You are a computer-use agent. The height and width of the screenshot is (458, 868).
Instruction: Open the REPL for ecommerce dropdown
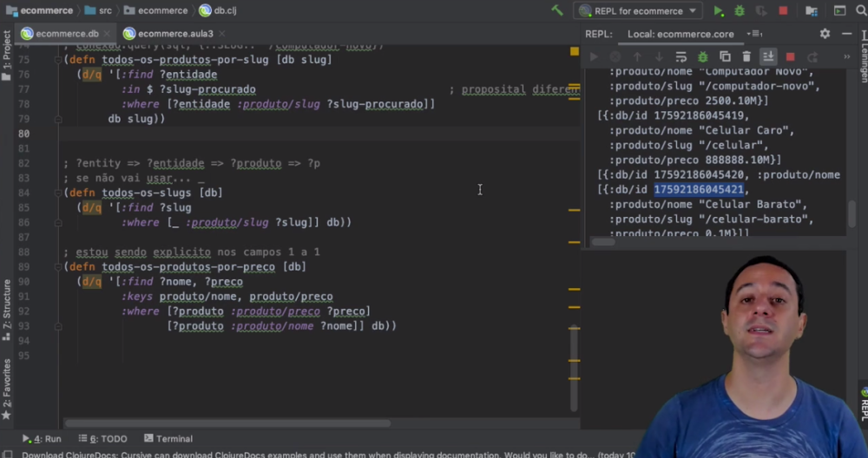pyautogui.click(x=640, y=11)
